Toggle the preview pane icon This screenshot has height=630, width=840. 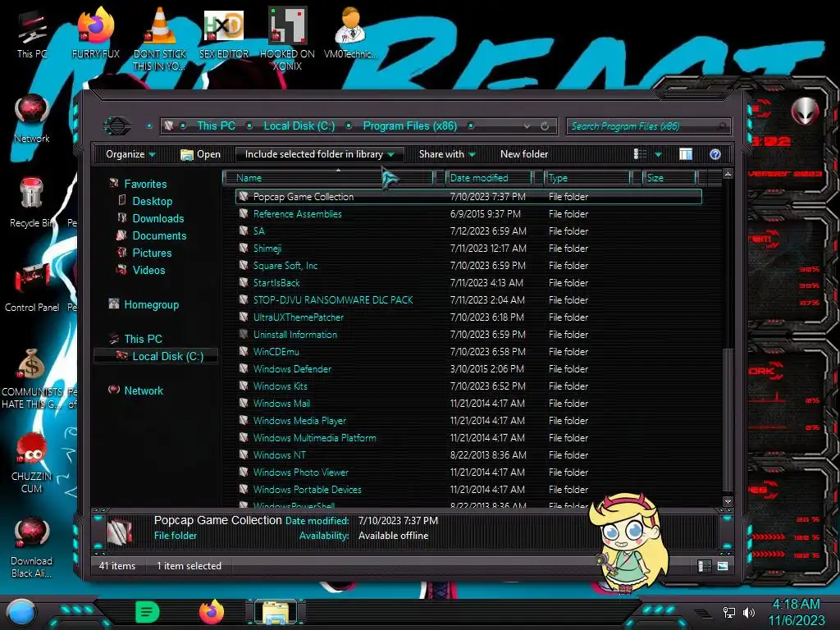[x=686, y=154]
